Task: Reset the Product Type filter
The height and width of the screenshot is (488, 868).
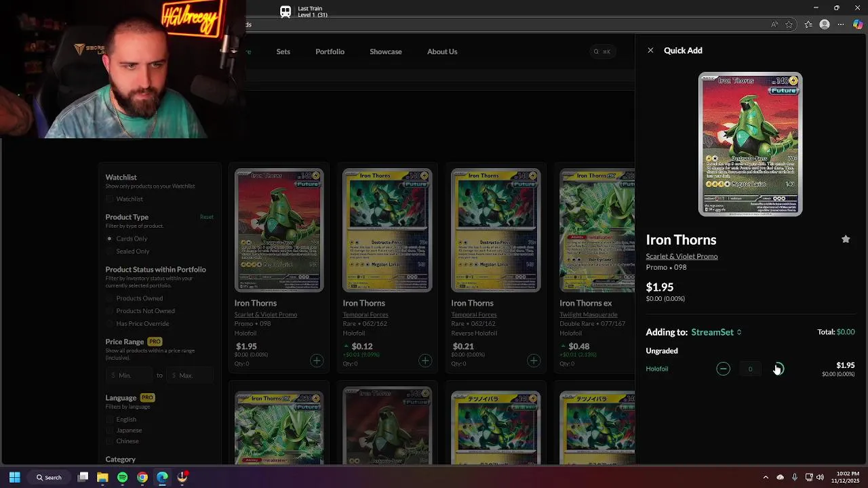Action: click(x=207, y=217)
